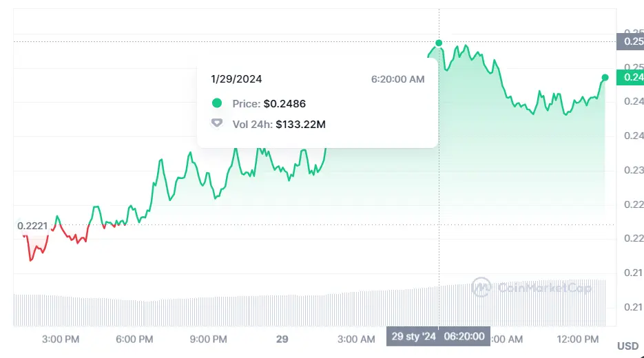The width and height of the screenshot is (644, 358).
Task: Click the $0.2486 price value
Action: 284,104
